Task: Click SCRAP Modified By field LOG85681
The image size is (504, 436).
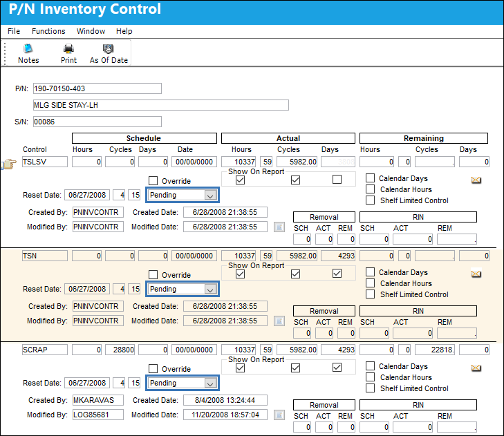Action: tap(98, 415)
